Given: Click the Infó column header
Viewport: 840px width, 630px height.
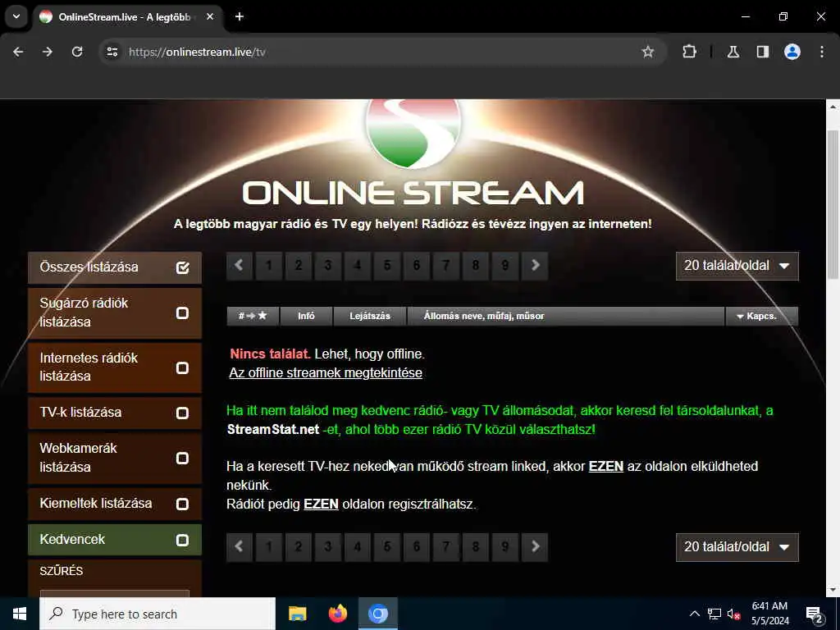Looking at the screenshot, I should point(306,316).
